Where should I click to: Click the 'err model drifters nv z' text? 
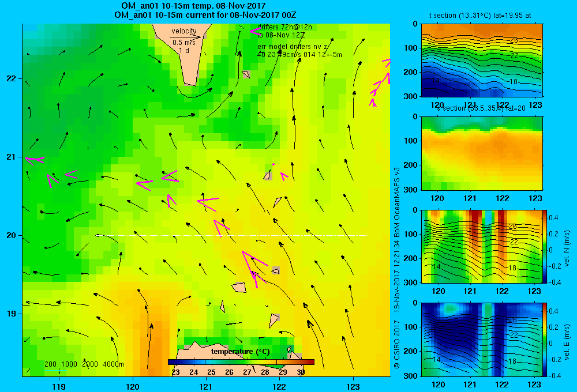coord(292,47)
